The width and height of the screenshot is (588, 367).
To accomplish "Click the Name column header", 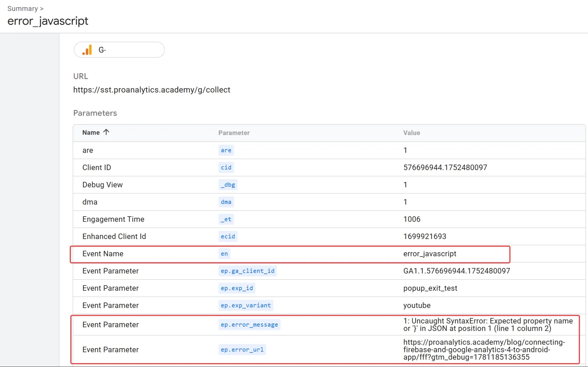I will coord(91,132).
